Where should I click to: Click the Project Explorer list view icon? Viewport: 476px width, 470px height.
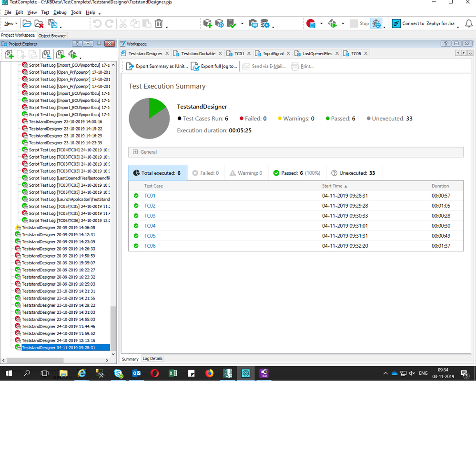click(x=46, y=55)
